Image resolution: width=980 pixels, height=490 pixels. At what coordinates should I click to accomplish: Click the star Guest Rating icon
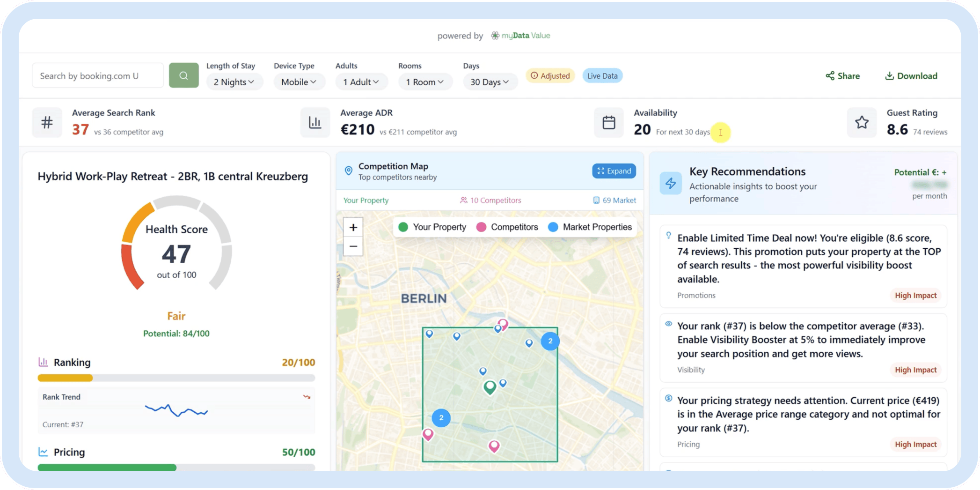coord(862,123)
